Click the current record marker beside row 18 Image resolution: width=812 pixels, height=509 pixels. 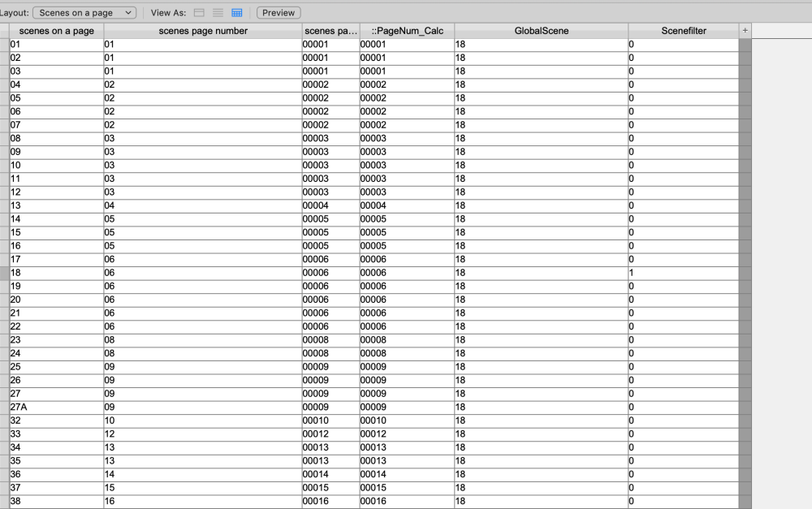(3, 273)
